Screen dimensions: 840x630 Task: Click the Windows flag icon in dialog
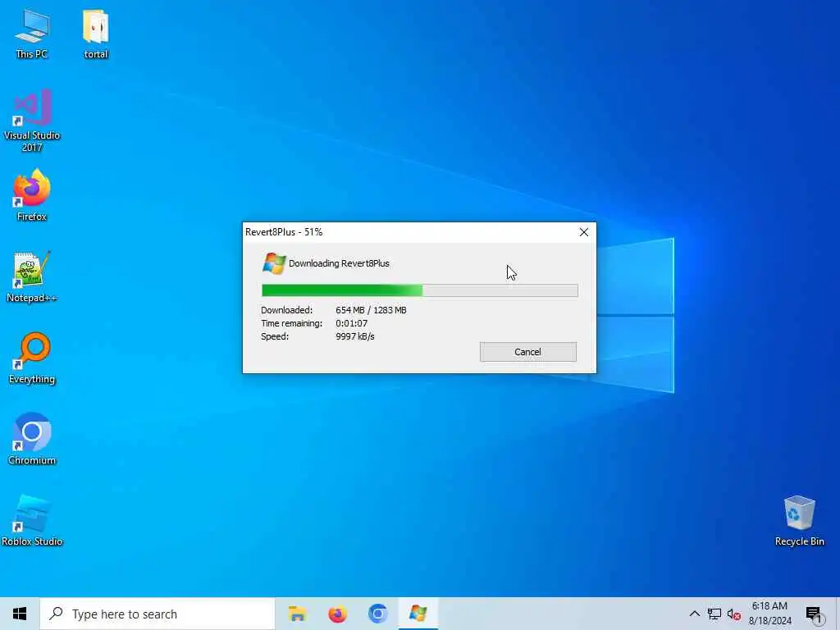pyautogui.click(x=274, y=263)
